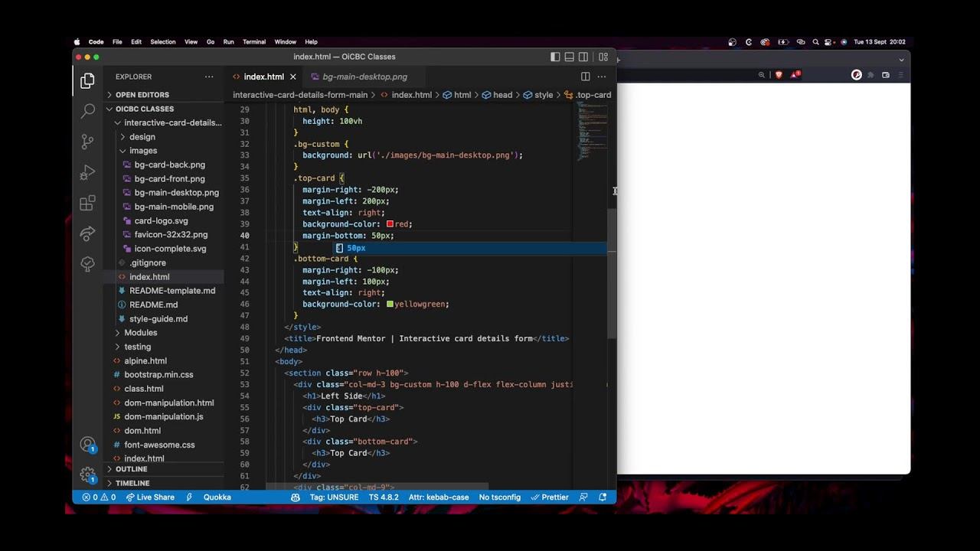
Task: Open dom-manipulation.js in explorer
Action: click(x=164, y=417)
